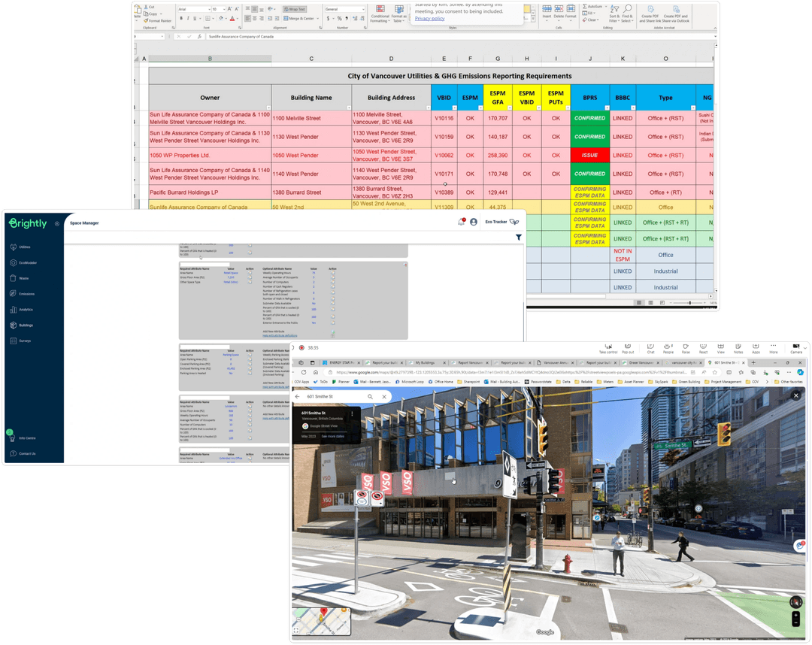Click Raise hand in meeting toolbar
This screenshot has height=645, width=812.
pos(686,348)
